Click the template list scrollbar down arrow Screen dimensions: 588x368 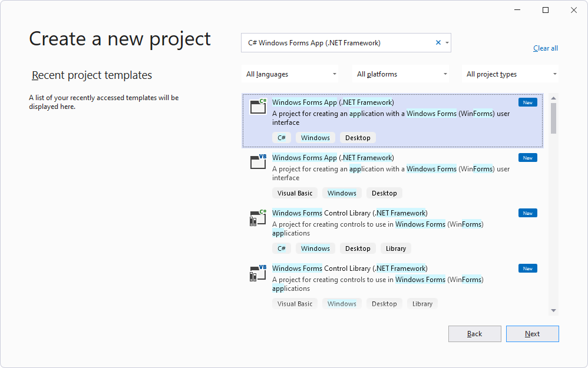553,310
